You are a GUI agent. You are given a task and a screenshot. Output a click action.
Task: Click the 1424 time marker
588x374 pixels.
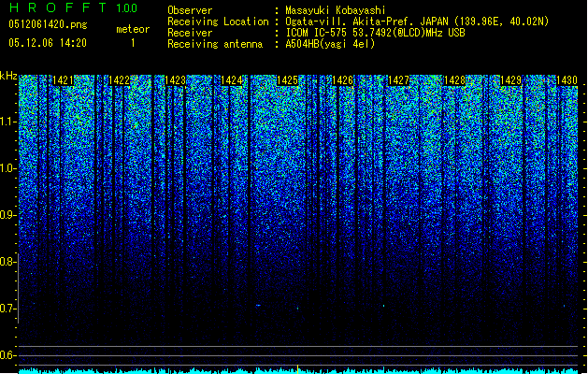pos(232,80)
